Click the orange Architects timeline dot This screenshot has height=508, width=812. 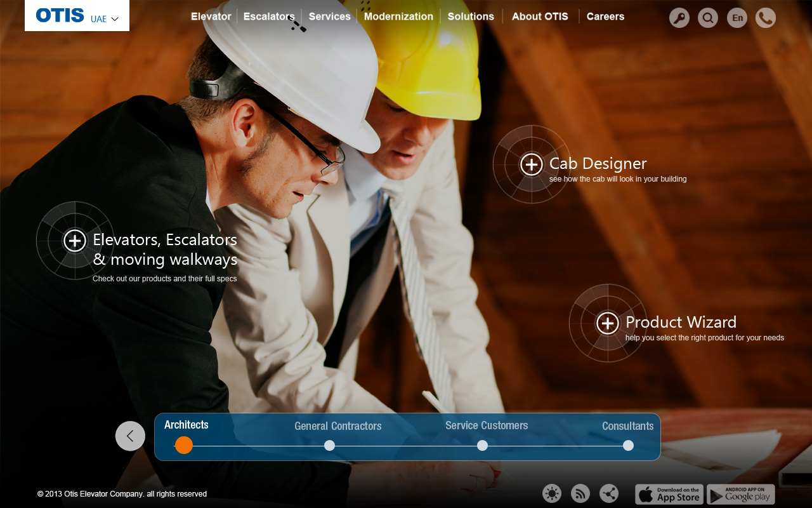pos(184,445)
